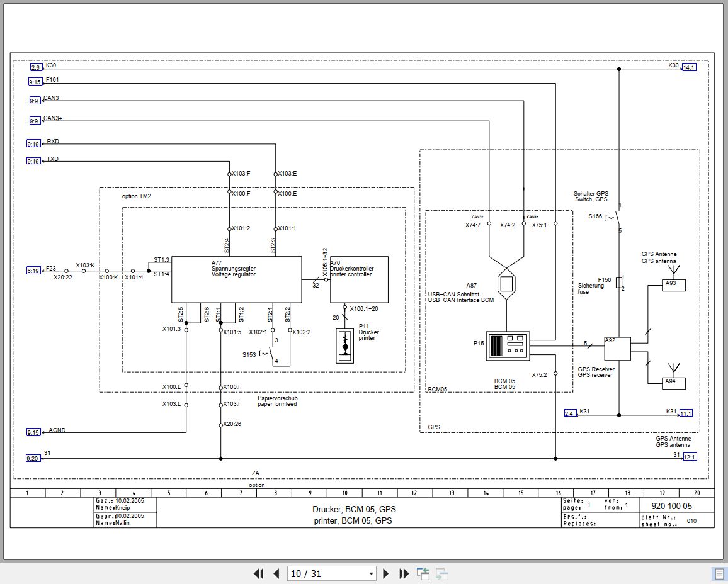Click the 'ZA' frame label
The image size is (728, 584).
coord(255,473)
